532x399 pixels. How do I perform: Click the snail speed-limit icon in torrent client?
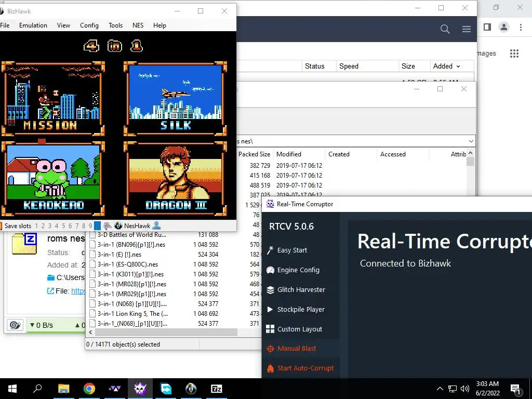pyautogui.click(x=15, y=325)
